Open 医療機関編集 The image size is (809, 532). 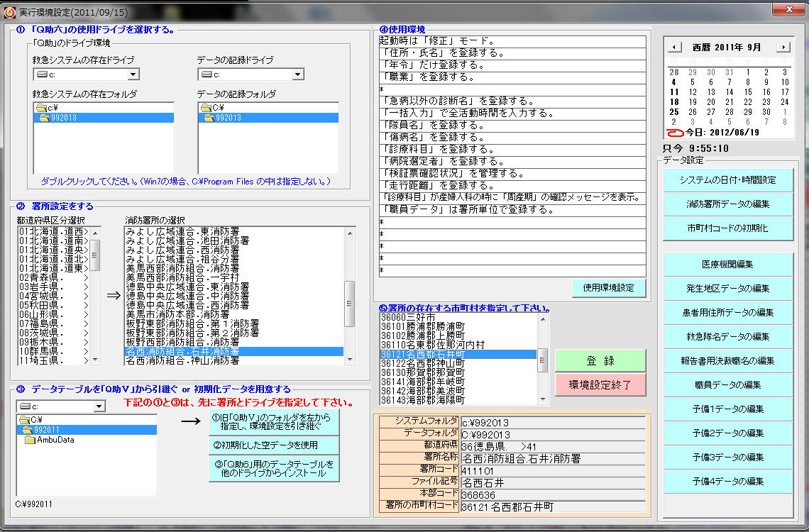click(727, 265)
